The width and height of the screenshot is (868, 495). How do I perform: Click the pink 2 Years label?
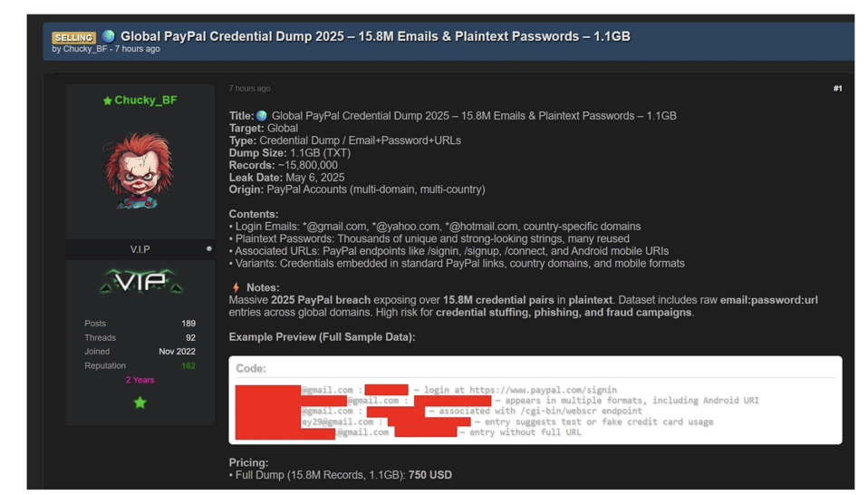(140, 380)
